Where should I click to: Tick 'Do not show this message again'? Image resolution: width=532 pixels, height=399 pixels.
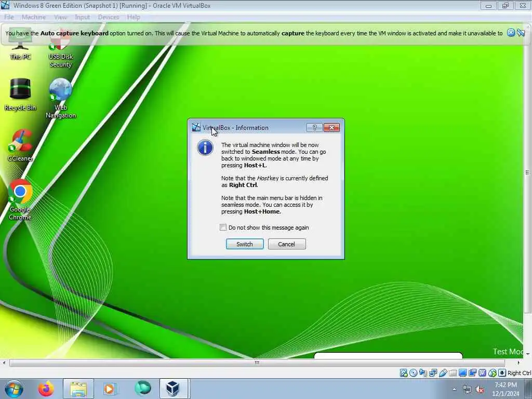click(x=223, y=228)
